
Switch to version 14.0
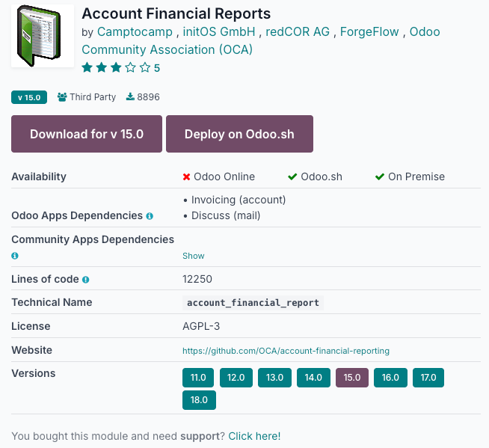313,378
